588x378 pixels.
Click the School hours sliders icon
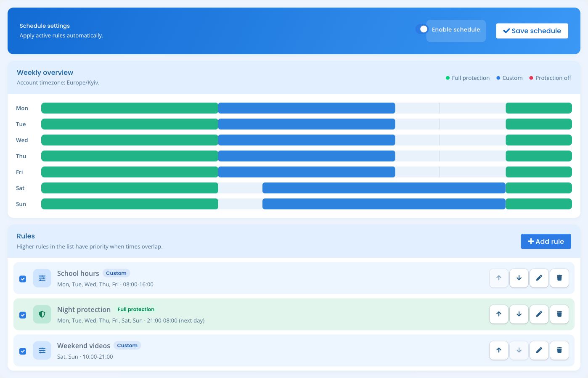coord(42,278)
